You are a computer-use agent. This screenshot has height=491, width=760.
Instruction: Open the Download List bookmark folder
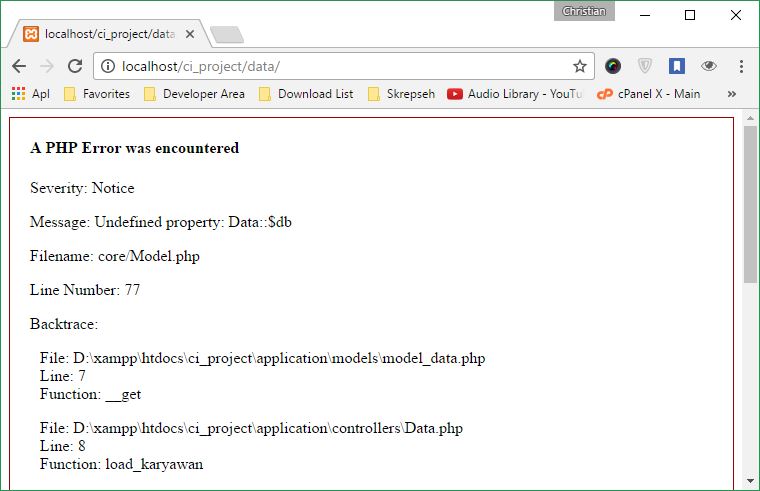tap(306, 94)
